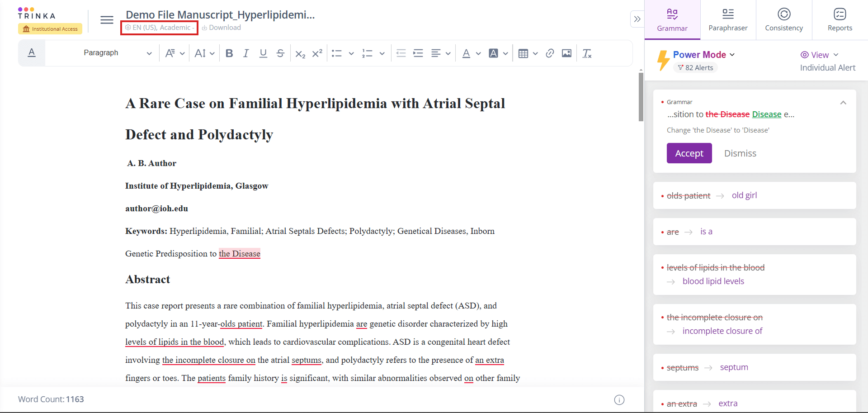Click the Power Mode lightning icon
The height and width of the screenshot is (413, 868).
[x=663, y=60]
